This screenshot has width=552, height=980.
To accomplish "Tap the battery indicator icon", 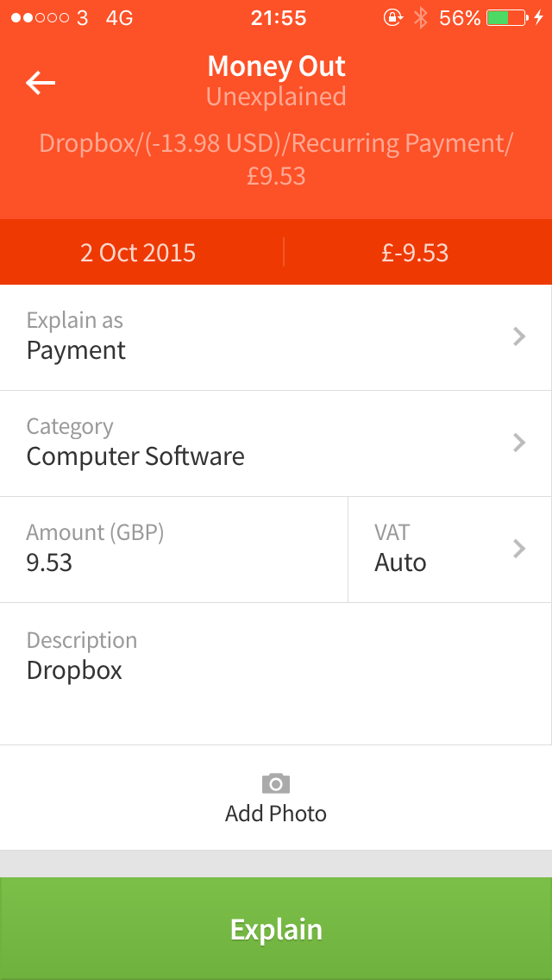I will pyautogui.click(x=506, y=18).
